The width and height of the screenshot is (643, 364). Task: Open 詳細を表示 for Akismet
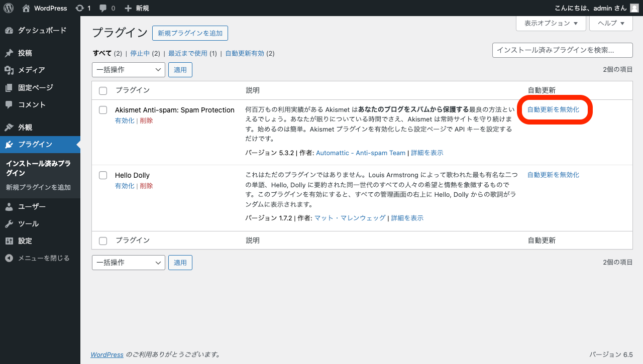tap(427, 153)
